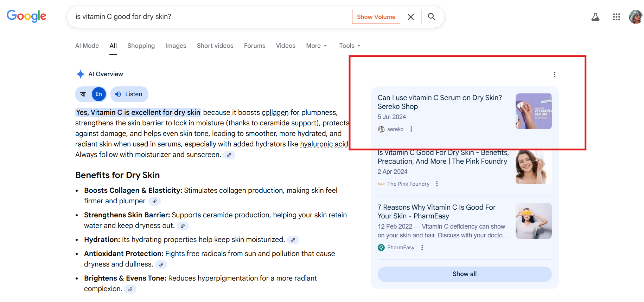Open more options next to The Pink Foundry
This screenshot has height=302, width=644.
[437, 184]
